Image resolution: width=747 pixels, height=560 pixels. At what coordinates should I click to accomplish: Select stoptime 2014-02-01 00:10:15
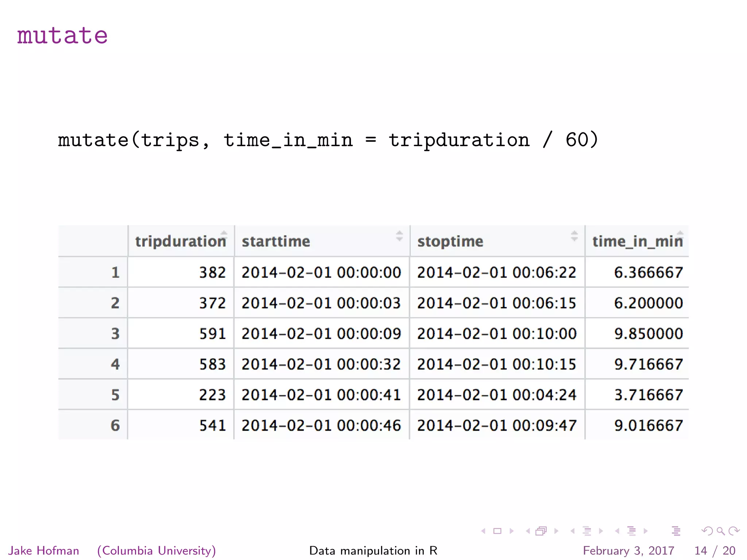(x=497, y=364)
